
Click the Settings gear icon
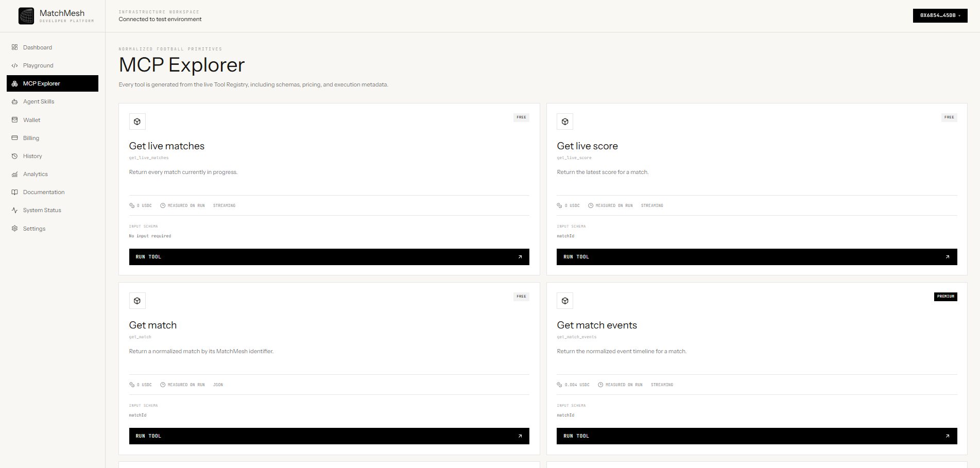(14, 229)
